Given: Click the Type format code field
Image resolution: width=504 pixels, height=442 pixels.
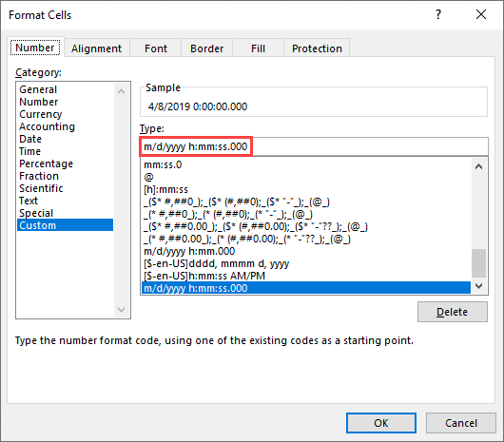Looking at the screenshot, I should 314,146.
